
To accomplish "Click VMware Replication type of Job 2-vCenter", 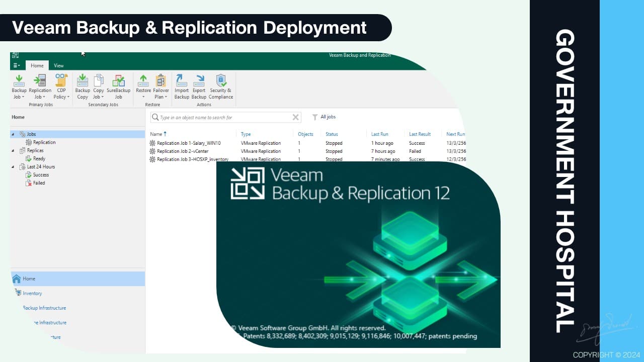I will (261, 151).
